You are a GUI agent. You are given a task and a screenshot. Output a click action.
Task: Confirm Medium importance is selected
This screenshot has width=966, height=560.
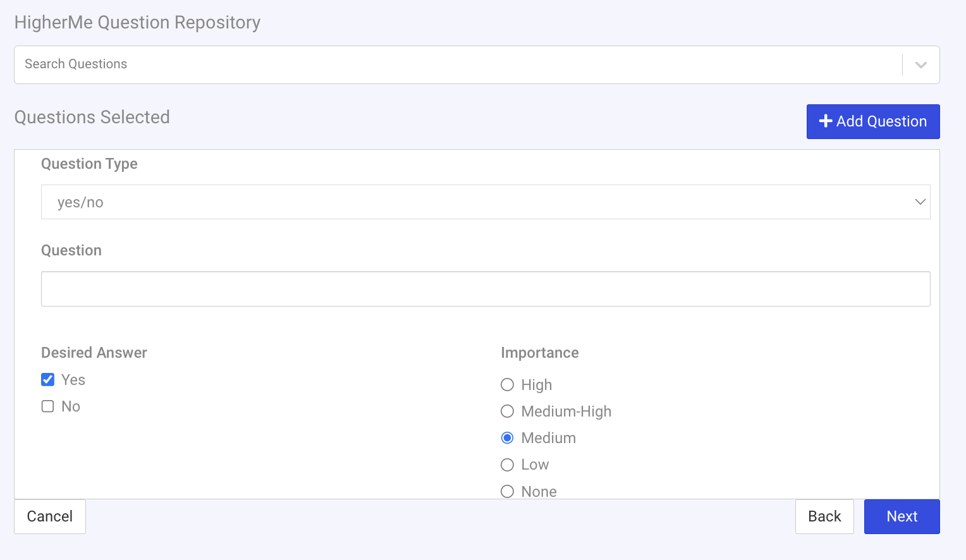[x=507, y=437]
